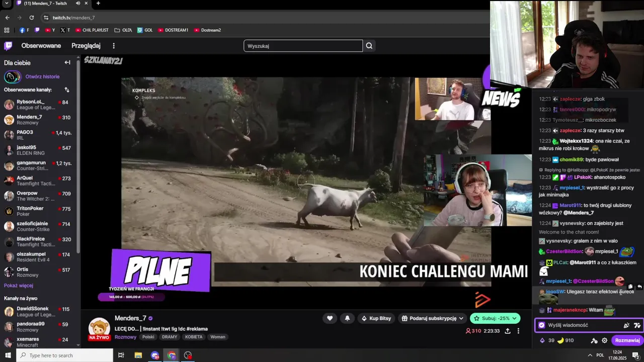Expand the Podaruj subskrypcję dropdown
644x362 pixels.
pos(461,318)
